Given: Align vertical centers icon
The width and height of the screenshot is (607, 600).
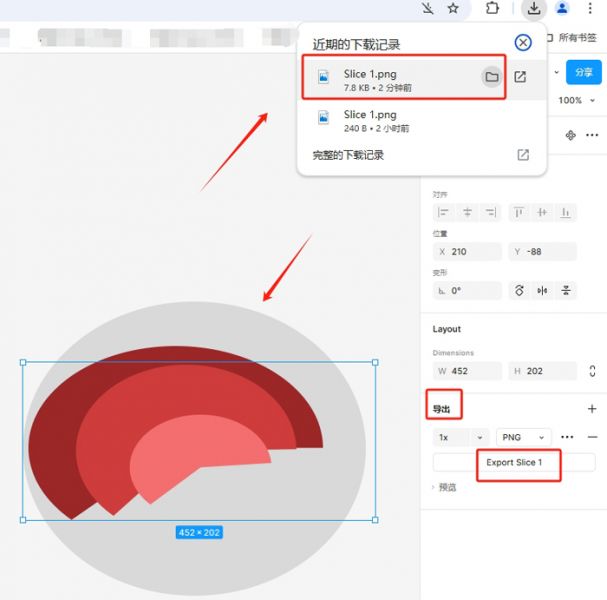Looking at the screenshot, I should tap(542, 212).
